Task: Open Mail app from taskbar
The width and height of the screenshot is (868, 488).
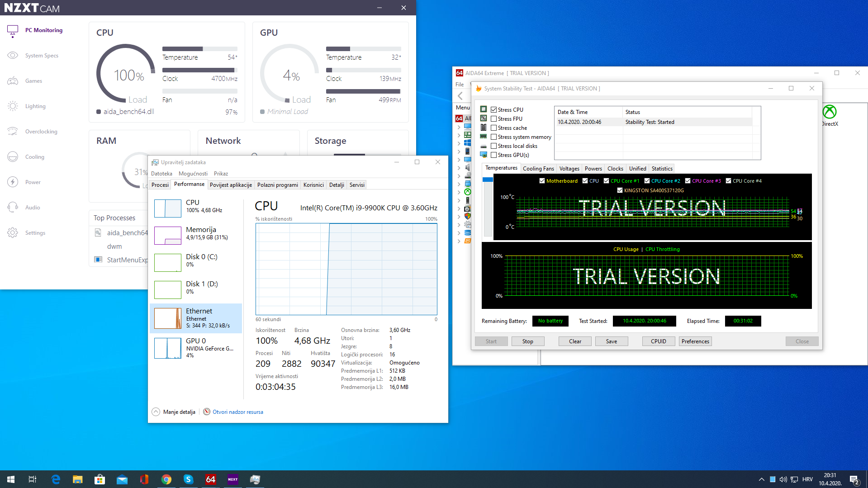Action: click(x=122, y=479)
